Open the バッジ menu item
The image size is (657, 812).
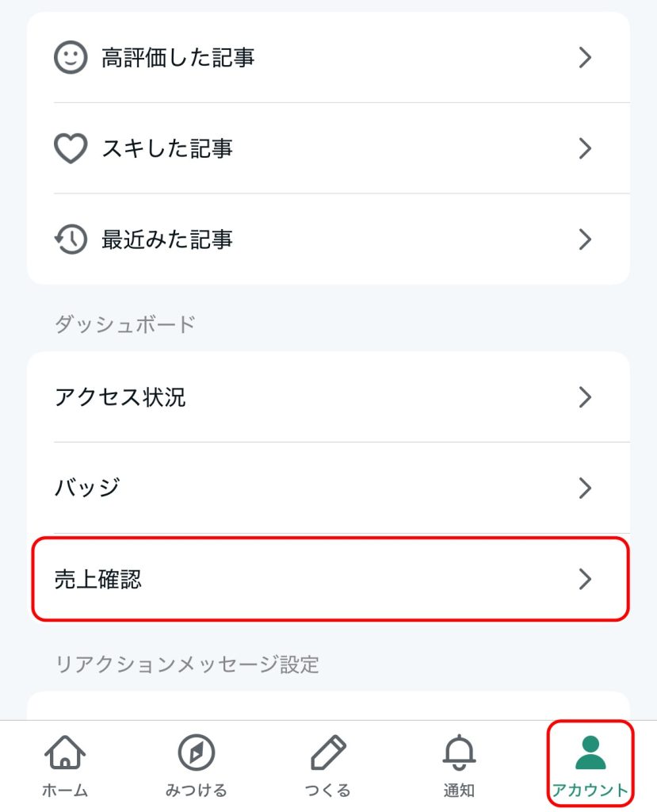[x=328, y=488]
